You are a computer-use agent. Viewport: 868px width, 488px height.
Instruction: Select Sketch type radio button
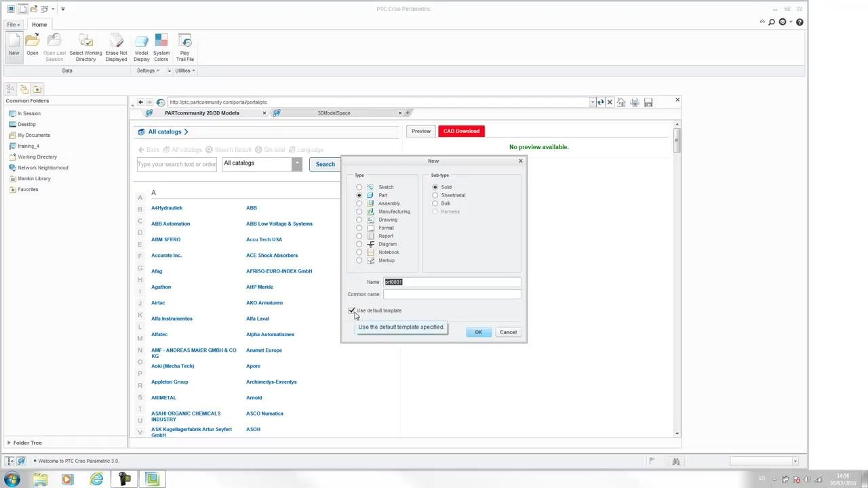(x=359, y=187)
